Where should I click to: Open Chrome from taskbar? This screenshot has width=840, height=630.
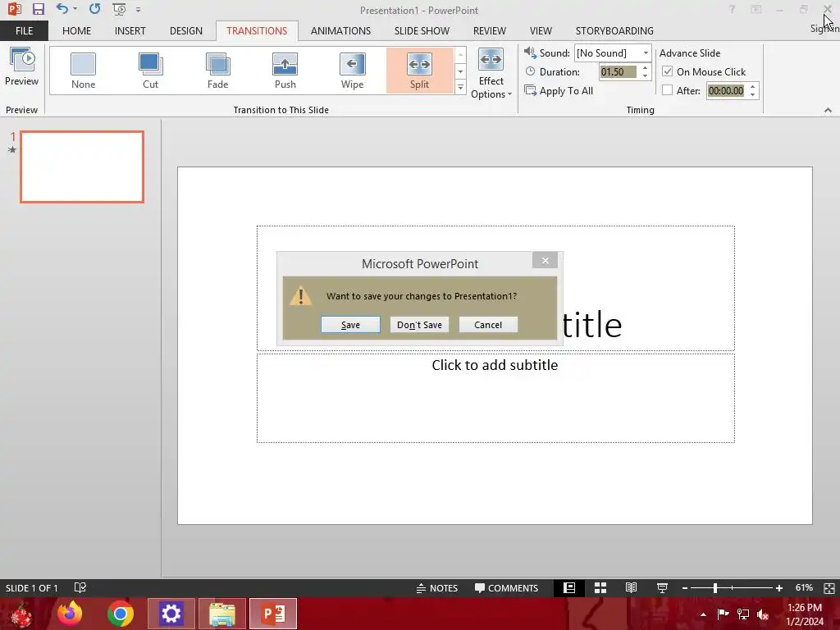pyautogui.click(x=120, y=614)
